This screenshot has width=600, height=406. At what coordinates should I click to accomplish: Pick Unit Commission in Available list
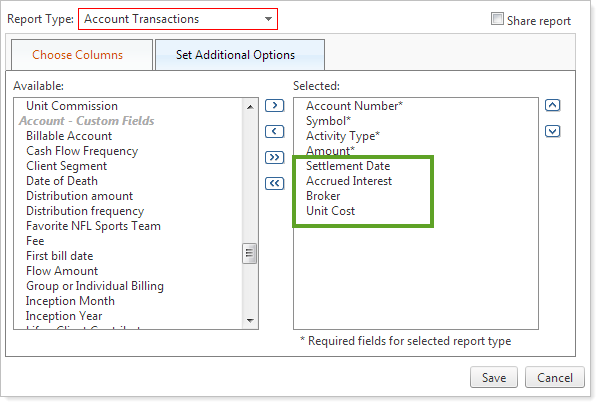pos(72,106)
